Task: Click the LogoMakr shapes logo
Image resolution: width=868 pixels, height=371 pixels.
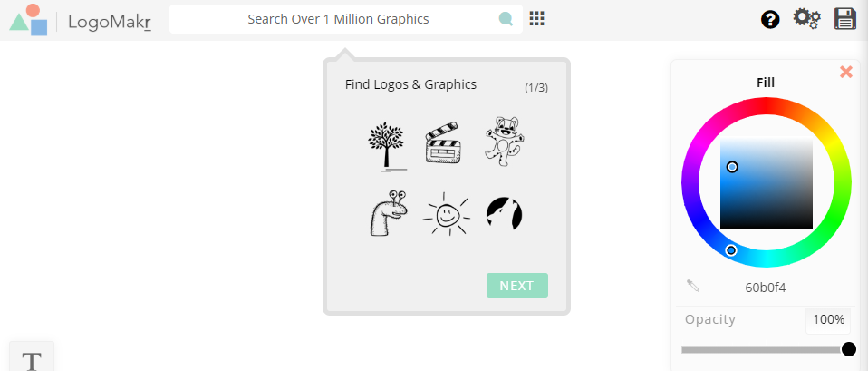Action: click(x=29, y=20)
